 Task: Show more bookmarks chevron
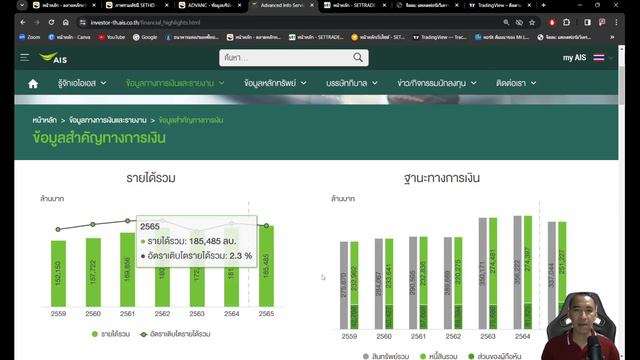click(x=612, y=37)
